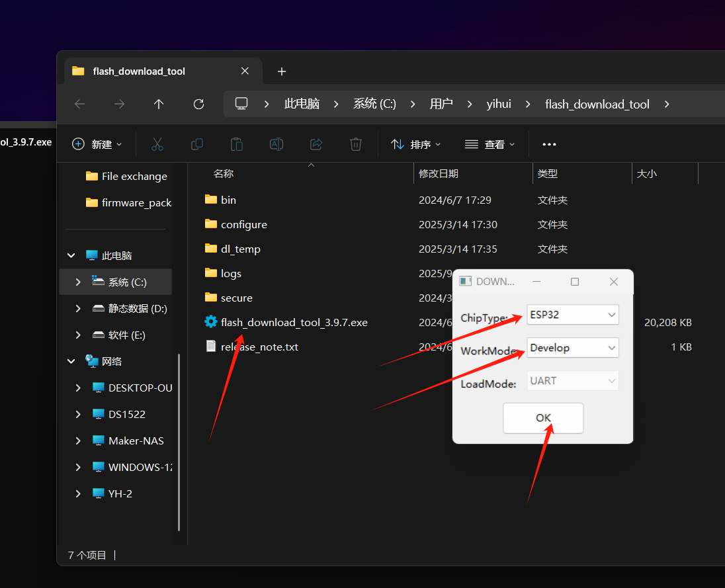725x588 pixels.
Task: Select the Maker-NAS network location
Action: pos(136,441)
